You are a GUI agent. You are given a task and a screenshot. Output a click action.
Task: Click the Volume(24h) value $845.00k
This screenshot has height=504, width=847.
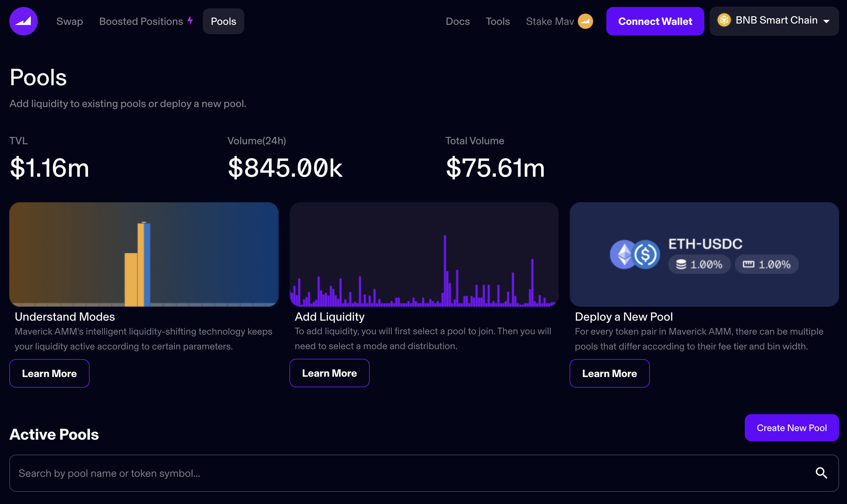(285, 167)
